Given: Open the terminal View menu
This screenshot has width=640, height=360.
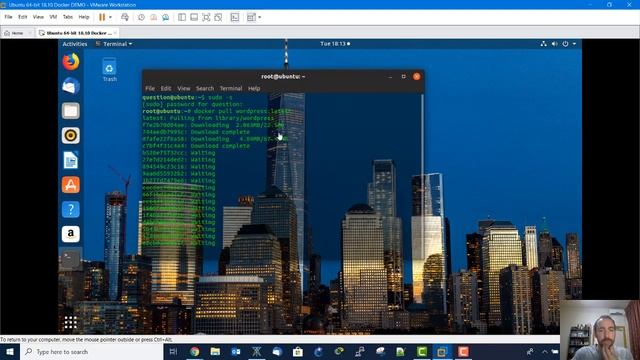Looking at the screenshot, I should (x=183, y=88).
